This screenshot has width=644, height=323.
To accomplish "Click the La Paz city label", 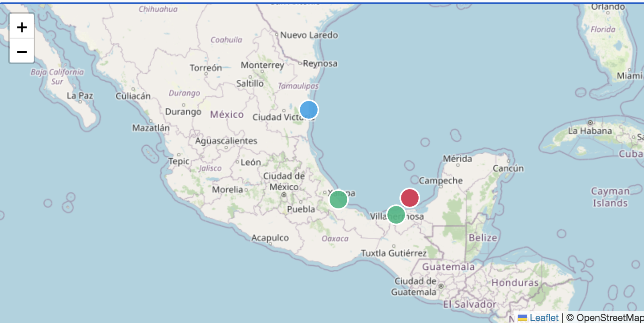I will [80, 96].
